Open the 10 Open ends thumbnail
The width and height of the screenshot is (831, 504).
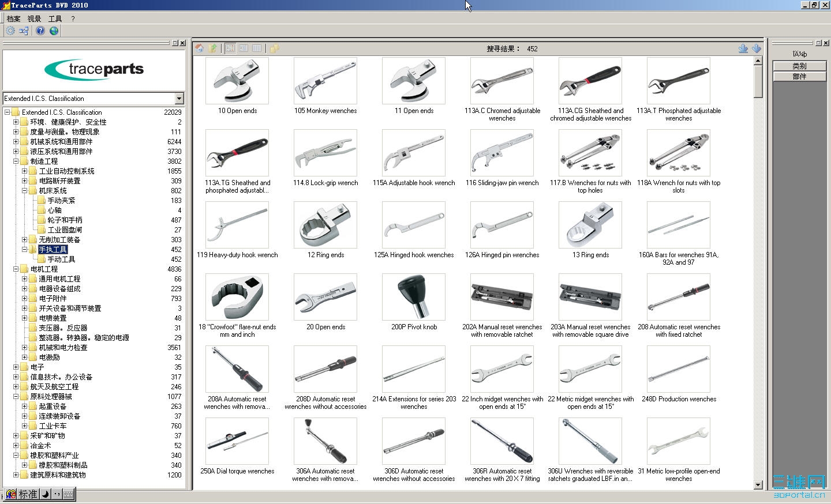[x=237, y=81]
